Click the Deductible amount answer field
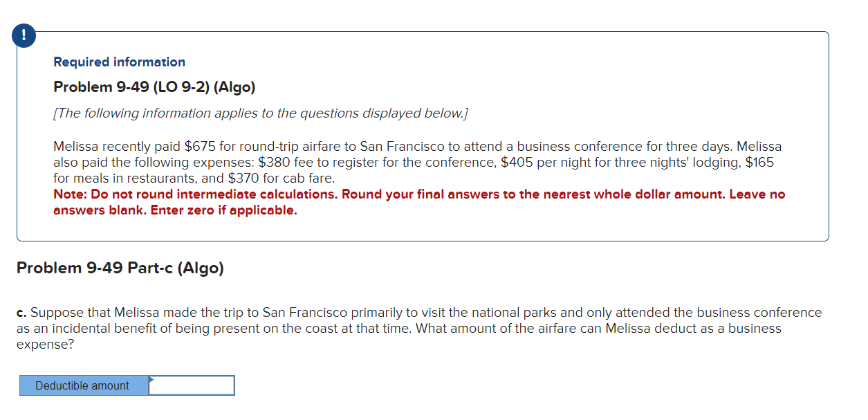This screenshot has height=420, width=868. (x=192, y=385)
